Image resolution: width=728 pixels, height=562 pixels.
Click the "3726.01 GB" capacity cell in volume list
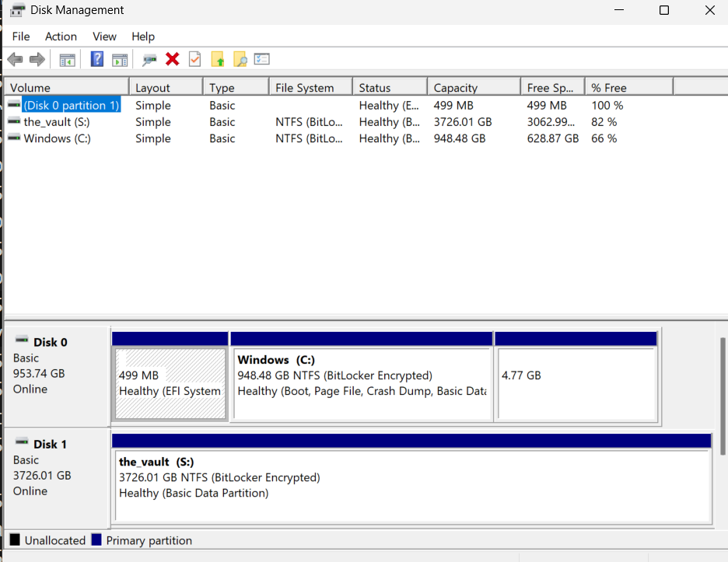(463, 122)
